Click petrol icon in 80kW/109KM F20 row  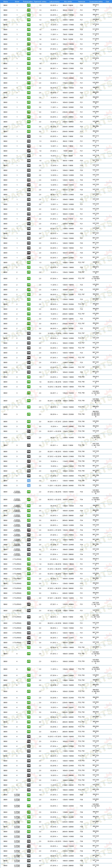[29, 5]
